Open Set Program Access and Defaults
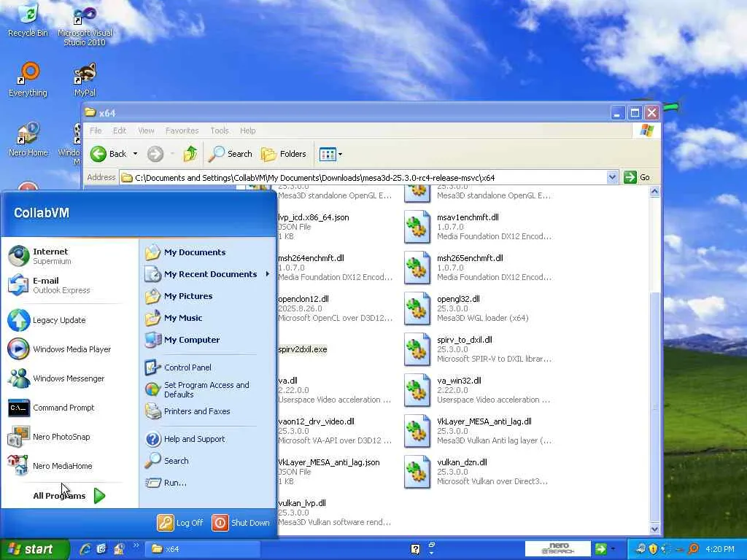 point(208,389)
